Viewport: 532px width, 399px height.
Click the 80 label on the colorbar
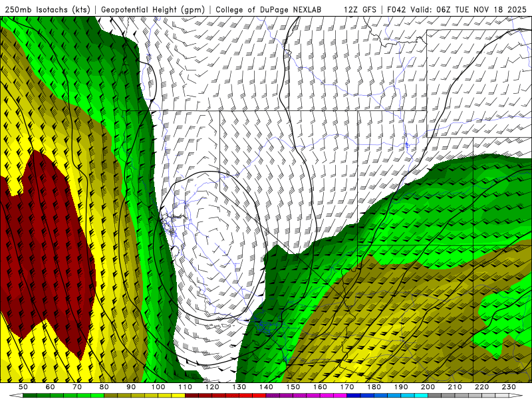click(x=104, y=387)
